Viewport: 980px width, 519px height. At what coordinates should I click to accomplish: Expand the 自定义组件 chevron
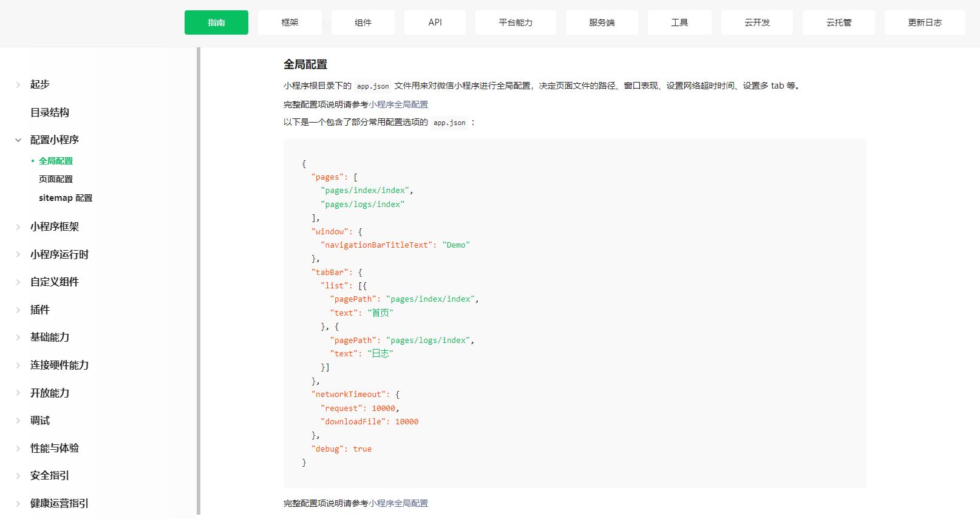point(18,282)
